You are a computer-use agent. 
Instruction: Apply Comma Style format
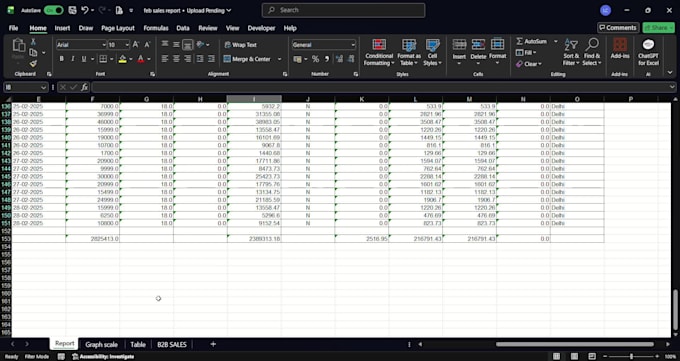[327, 59]
